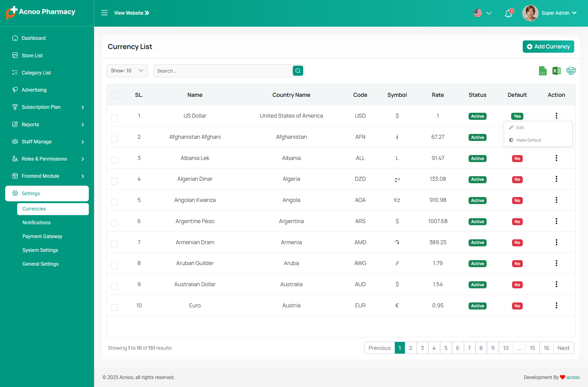Click the green search icon button
Image resolution: width=588 pixels, height=387 pixels.
pos(298,71)
